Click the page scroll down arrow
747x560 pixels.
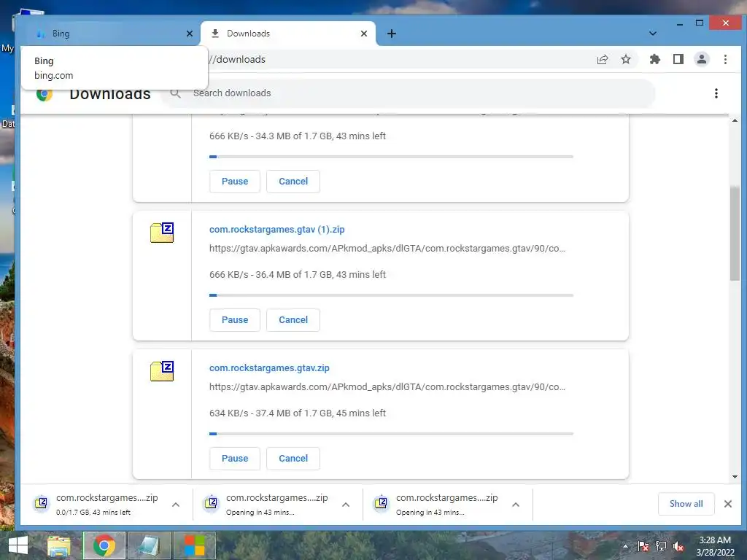point(735,477)
